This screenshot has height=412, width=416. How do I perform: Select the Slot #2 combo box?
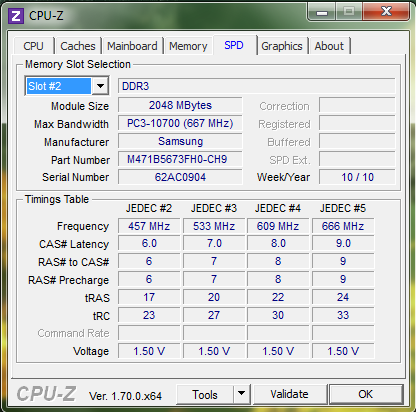click(x=66, y=86)
